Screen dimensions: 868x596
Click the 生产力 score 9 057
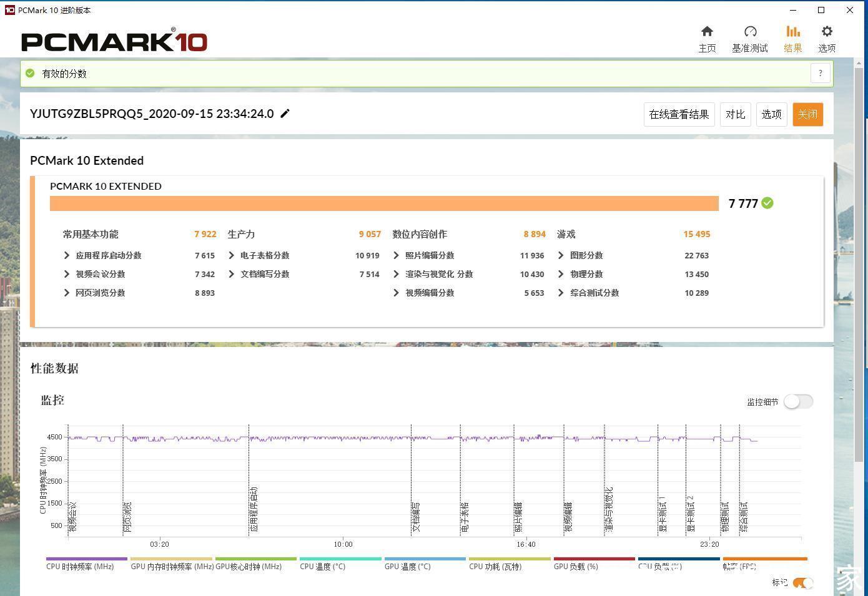coord(370,234)
